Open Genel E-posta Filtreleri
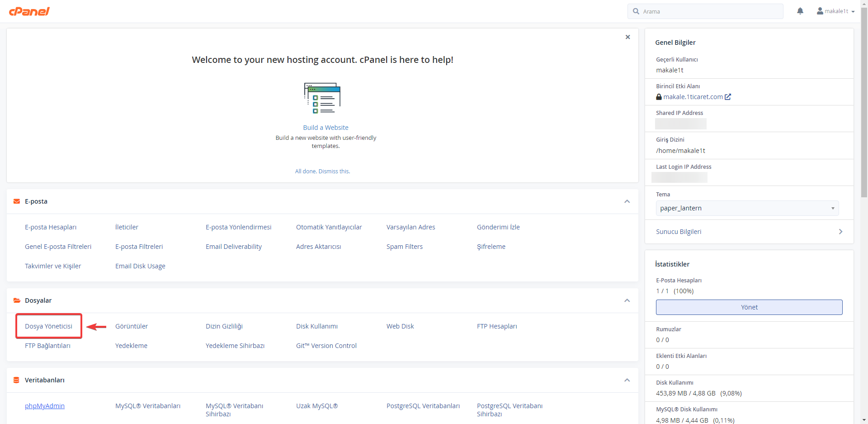Viewport: 868px width, 424px height. (x=58, y=247)
